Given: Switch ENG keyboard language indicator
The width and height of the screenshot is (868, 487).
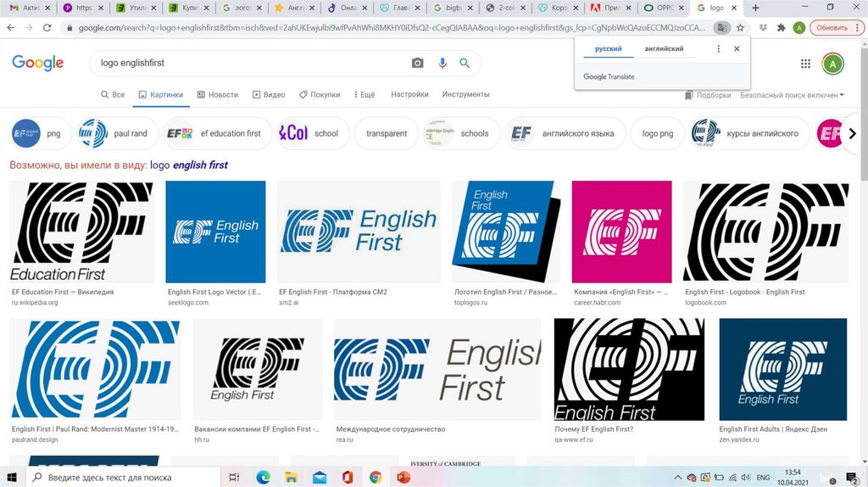Looking at the screenshot, I should [764, 477].
